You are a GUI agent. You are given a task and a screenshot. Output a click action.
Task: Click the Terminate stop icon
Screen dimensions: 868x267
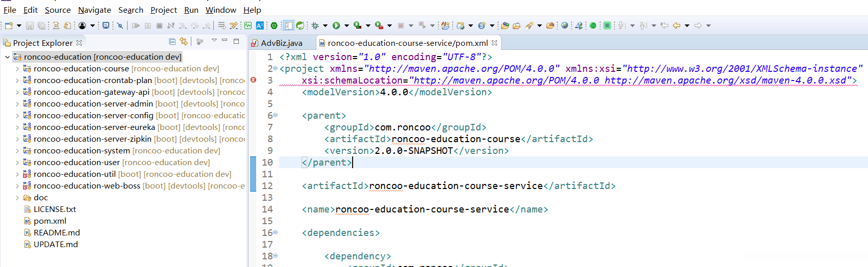tap(159, 25)
